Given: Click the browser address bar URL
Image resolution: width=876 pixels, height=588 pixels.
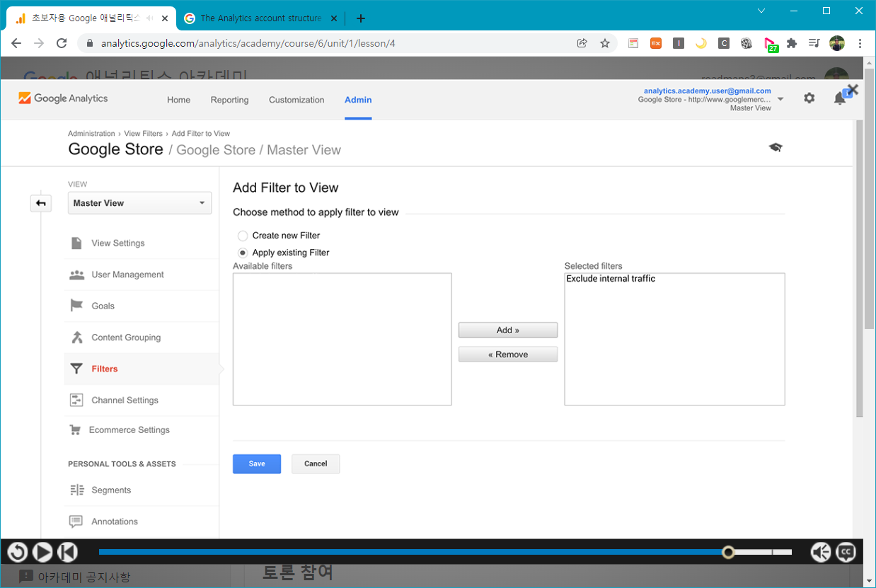Looking at the screenshot, I should click(248, 43).
